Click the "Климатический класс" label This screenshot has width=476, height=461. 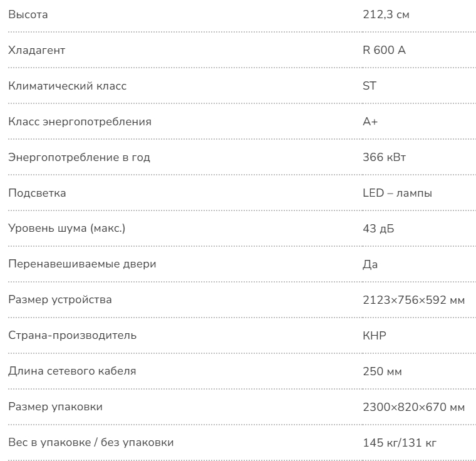point(67,86)
